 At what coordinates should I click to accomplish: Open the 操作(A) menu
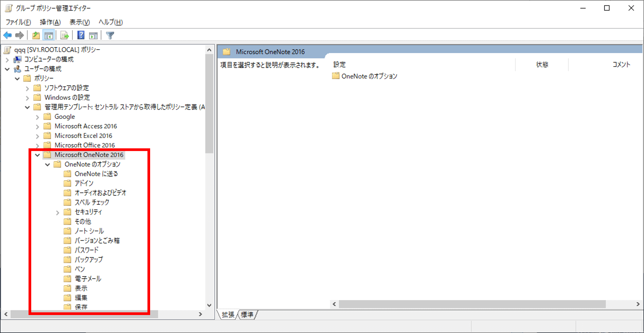(50, 22)
